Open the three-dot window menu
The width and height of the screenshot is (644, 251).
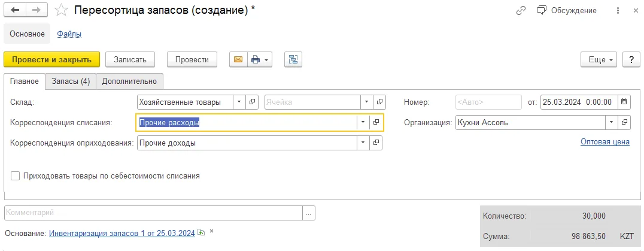[x=618, y=11]
